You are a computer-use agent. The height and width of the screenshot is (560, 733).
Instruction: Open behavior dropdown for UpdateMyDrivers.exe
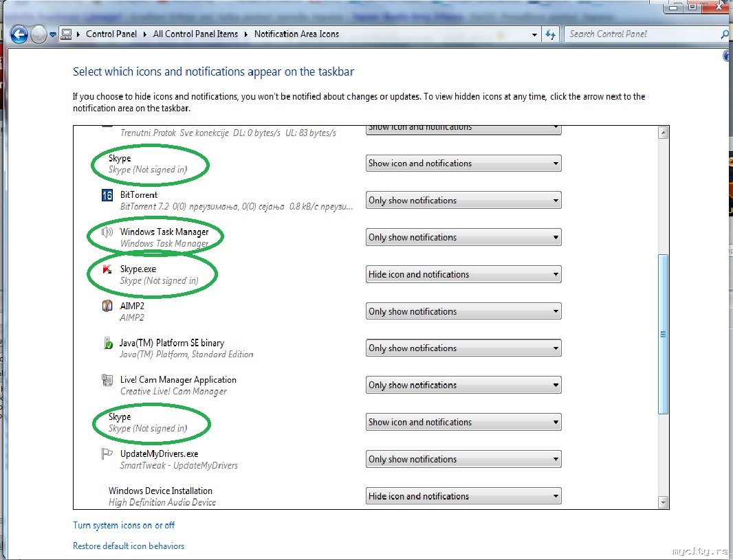[x=463, y=459]
